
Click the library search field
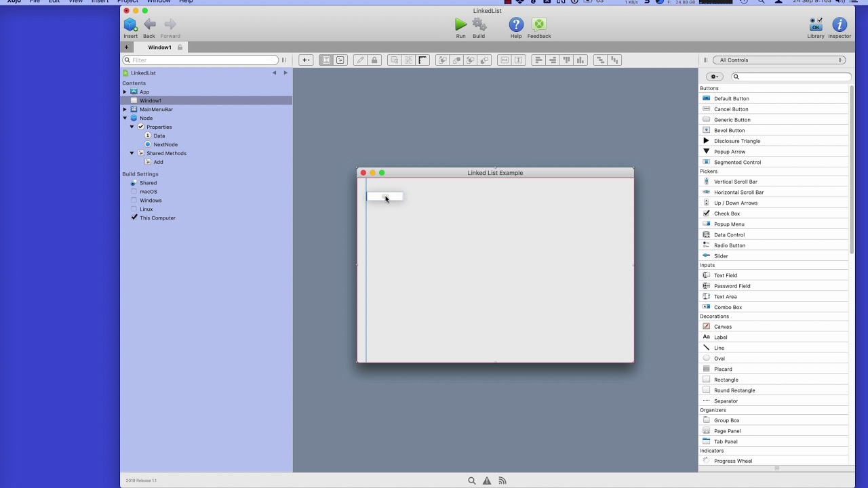[791, 77]
